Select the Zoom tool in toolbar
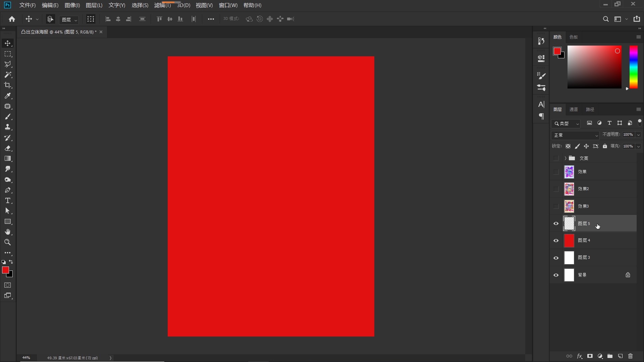Screen dimensions: 644x362 tap(8, 242)
